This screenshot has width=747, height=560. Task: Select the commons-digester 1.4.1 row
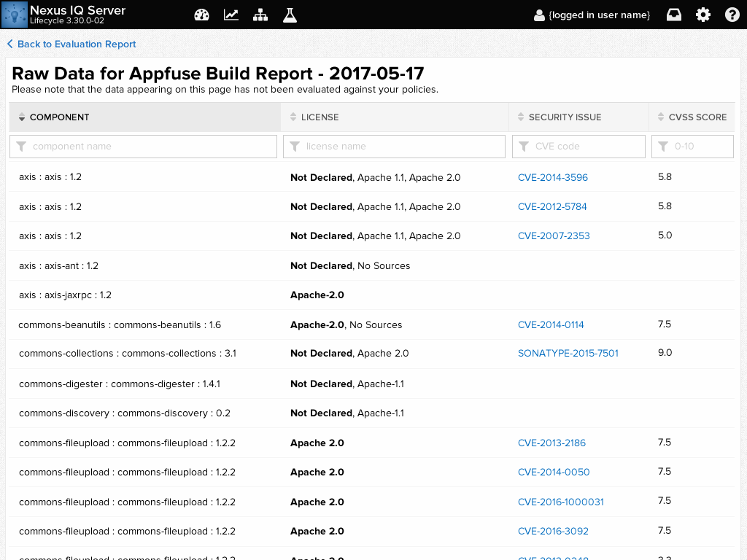click(120, 384)
